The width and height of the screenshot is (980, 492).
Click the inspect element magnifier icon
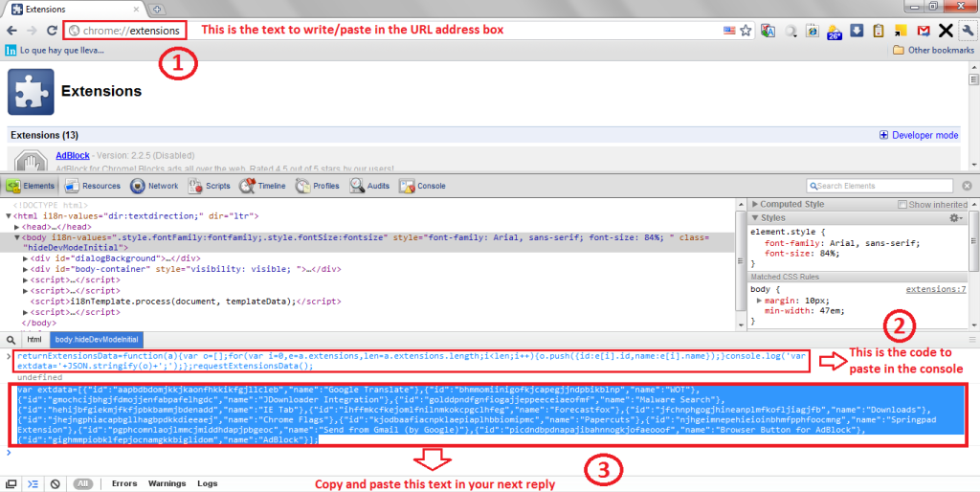11,340
